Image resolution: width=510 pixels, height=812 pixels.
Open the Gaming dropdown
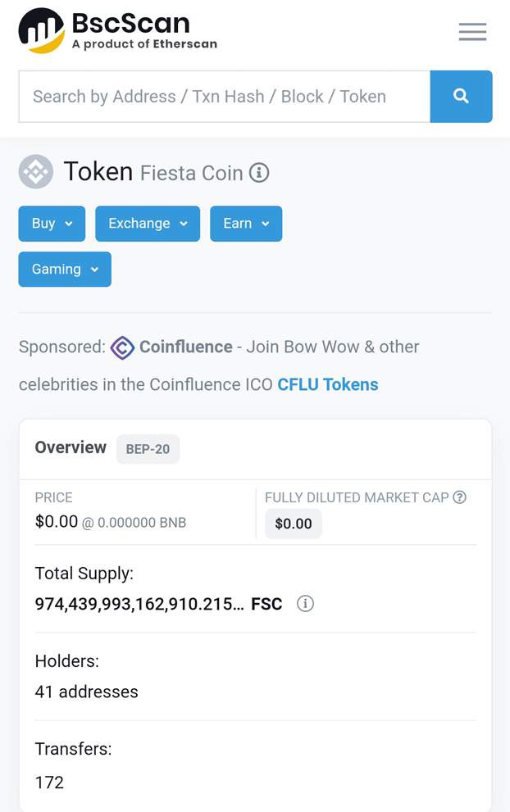click(x=64, y=269)
